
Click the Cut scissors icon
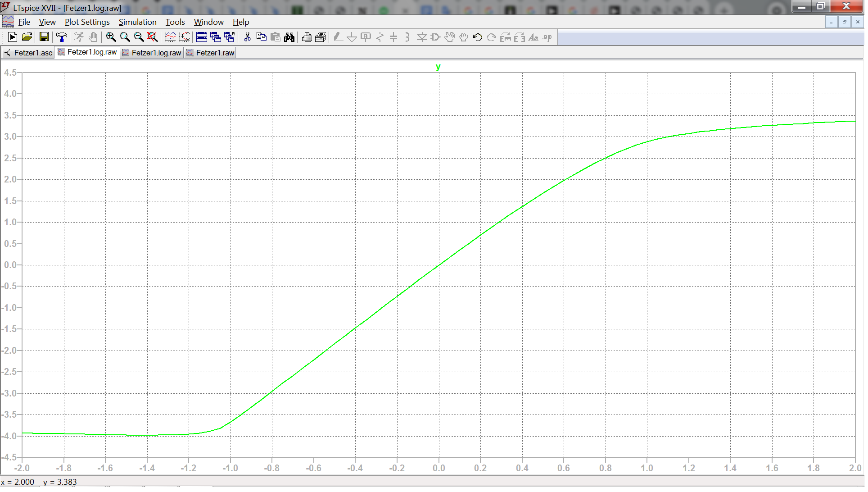click(247, 37)
